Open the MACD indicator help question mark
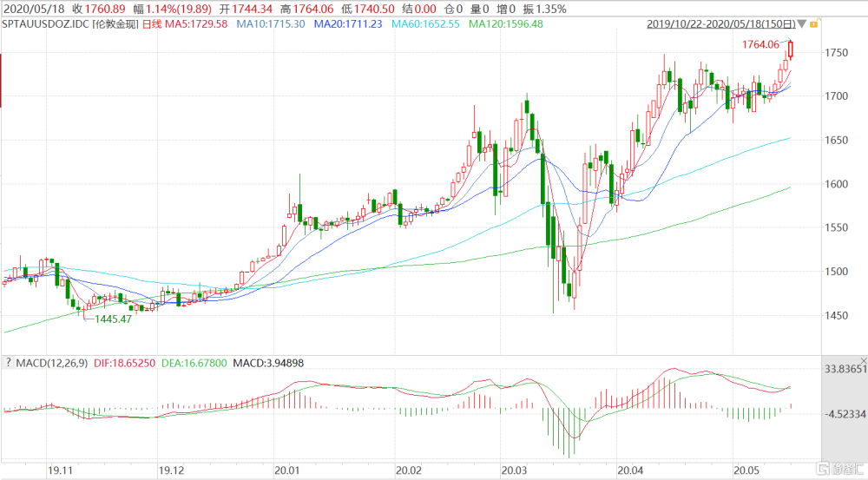Viewport: 868px width, 480px height. [9, 363]
